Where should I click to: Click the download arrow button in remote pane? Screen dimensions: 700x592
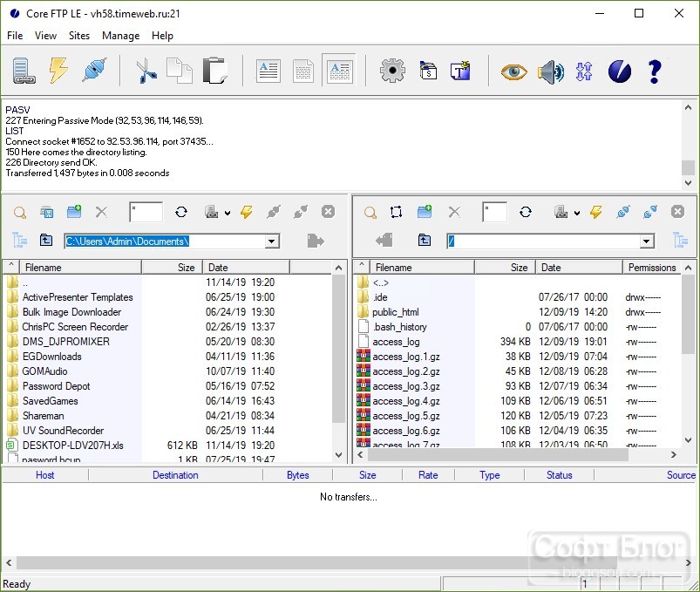(x=384, y=240)
